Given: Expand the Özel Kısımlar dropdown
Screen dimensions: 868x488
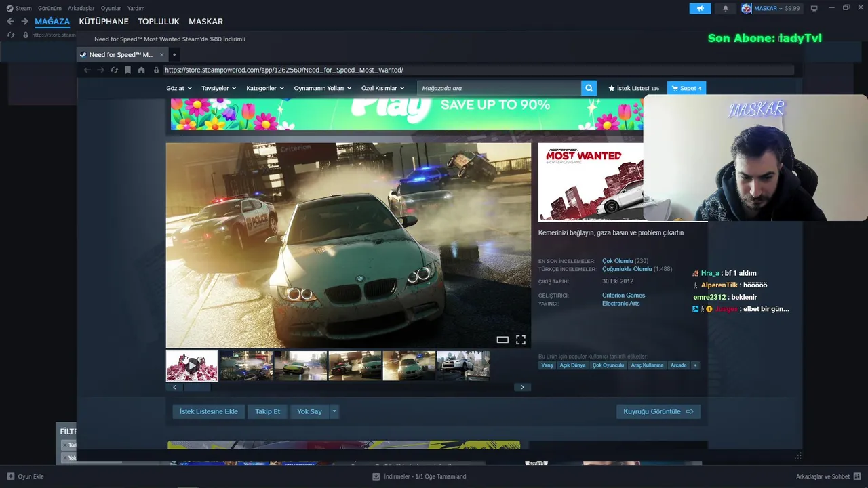Looking at the screenshot, I should [x=382, y=88].
